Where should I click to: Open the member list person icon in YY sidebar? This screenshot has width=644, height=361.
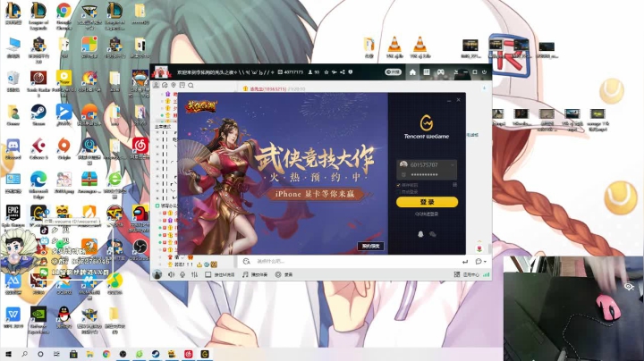pos(156,85)
